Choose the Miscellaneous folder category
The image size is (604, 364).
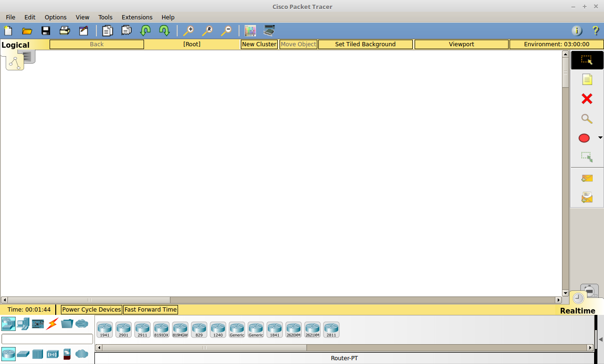(x=67, y=323)
